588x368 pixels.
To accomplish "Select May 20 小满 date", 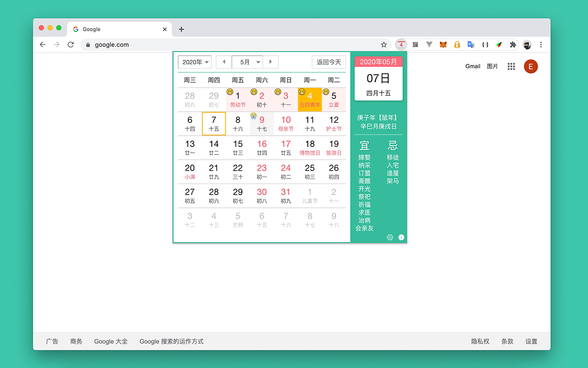I will point(190,172).
